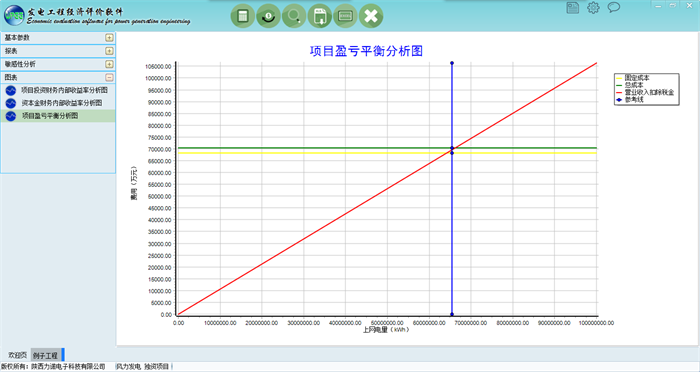Click the export file toolbar icon
This screenshot has width=700, height=372.
pos(320,16)
